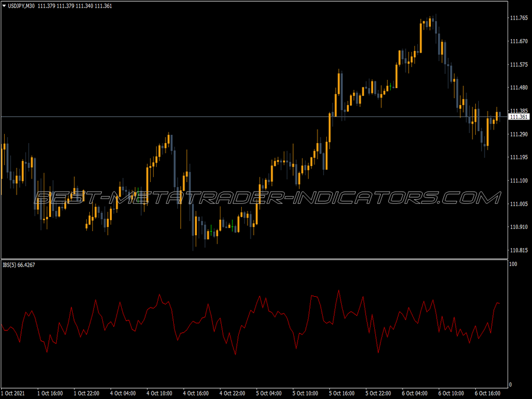532x399 pixels.
Task: Select the 111.195 price scale label
Action: (x=519, y=157)
